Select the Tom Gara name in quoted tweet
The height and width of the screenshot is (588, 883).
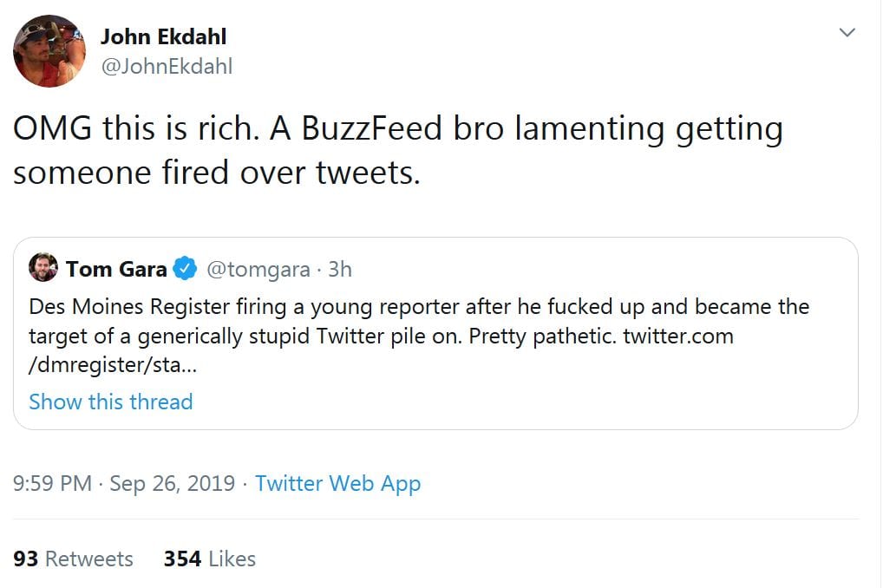[x=116, y=269]
